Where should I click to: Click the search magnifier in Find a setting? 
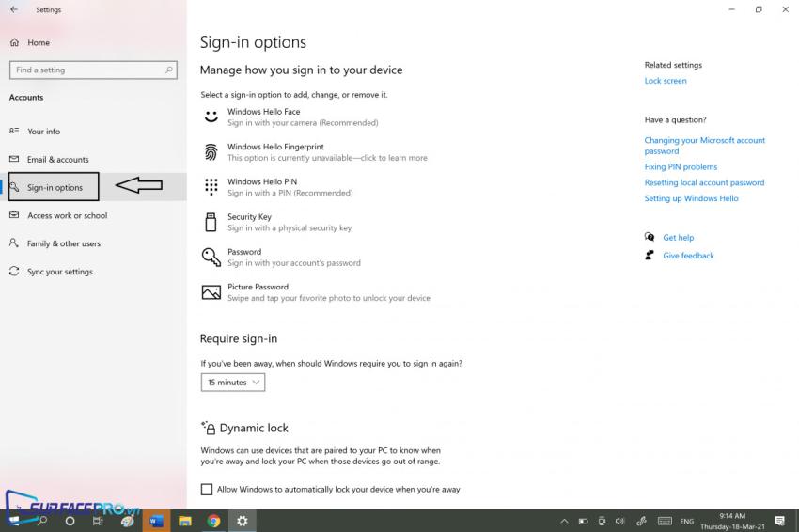pos(168,70)
